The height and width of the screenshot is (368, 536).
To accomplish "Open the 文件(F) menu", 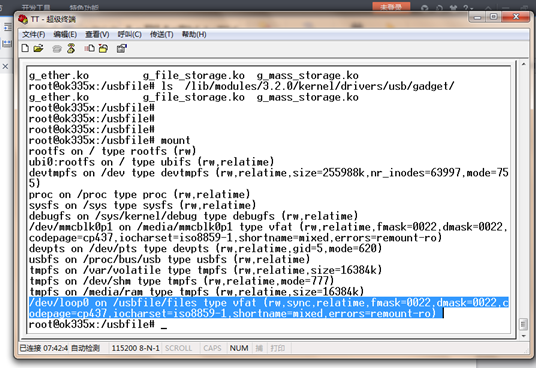I will coord(34,35).
